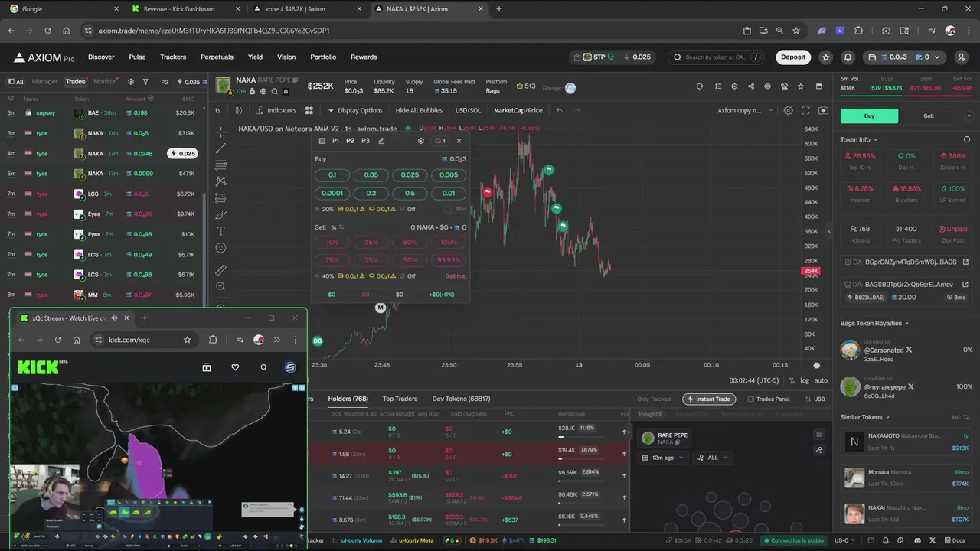Screen dimensions: 980x551
Task: Edit instant trade presets pencil icon
Action: [381, 141]
